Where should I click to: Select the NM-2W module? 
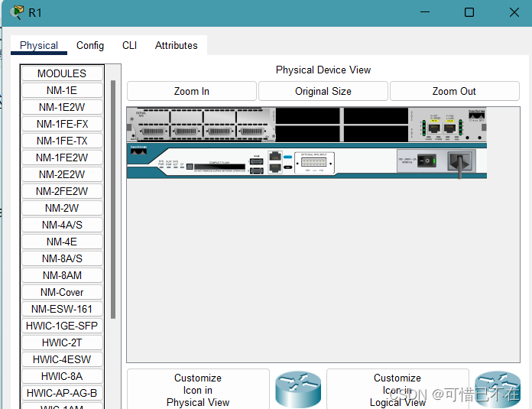(x=62, y=208)
